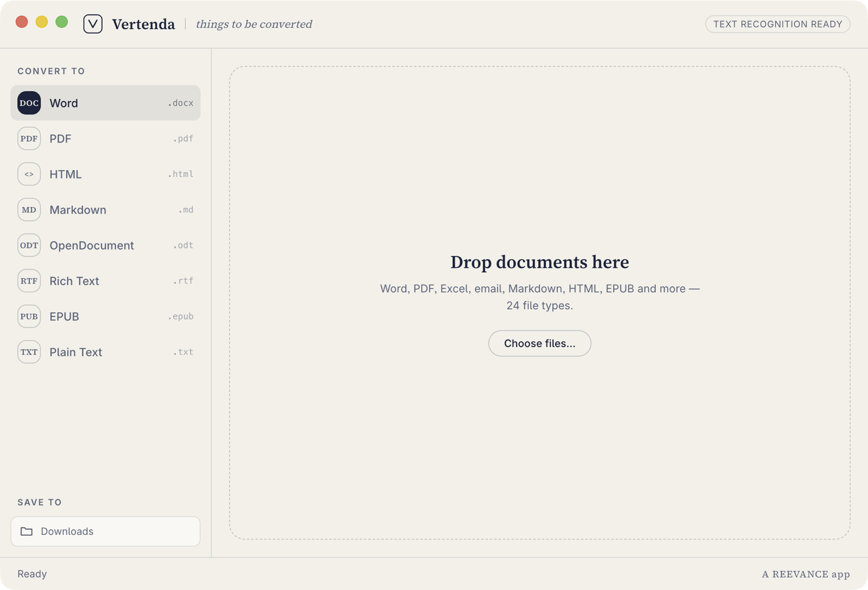
Task: Choose HTML as the output format
Action: (105, 174)
